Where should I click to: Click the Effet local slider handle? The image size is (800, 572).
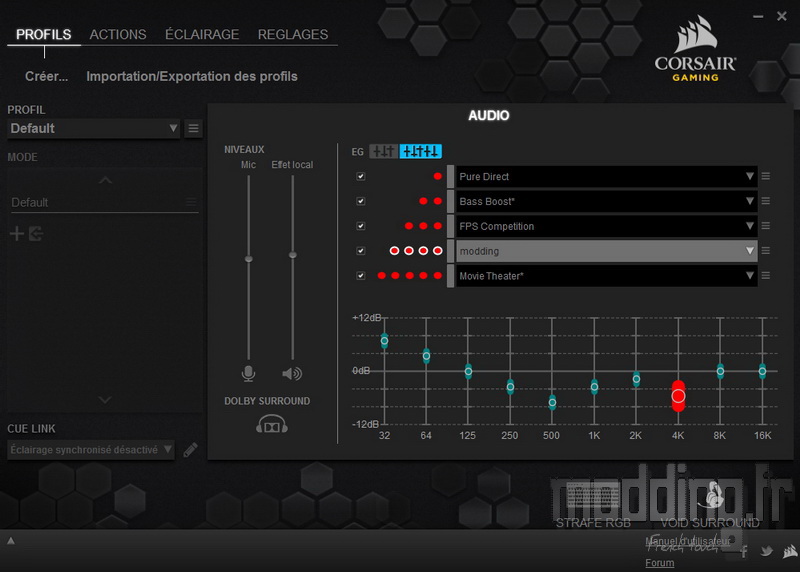292,255
